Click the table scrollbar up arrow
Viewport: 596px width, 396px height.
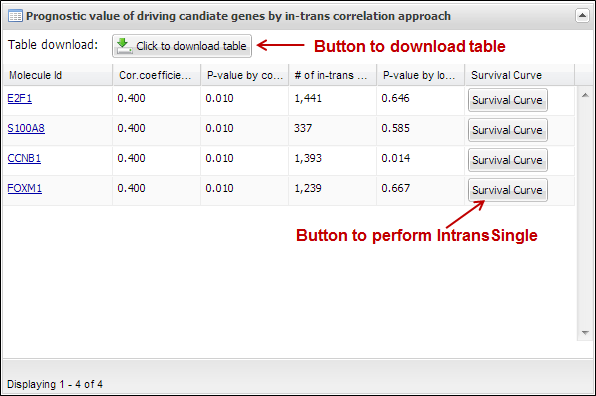585,95
